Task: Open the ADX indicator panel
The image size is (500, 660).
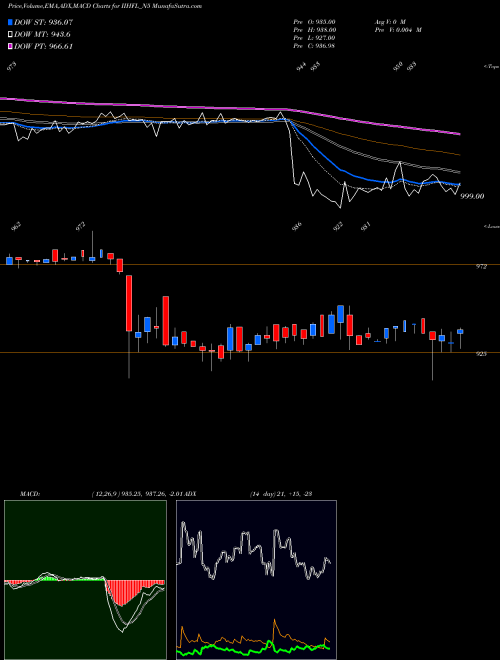Action: click(256, 580)
